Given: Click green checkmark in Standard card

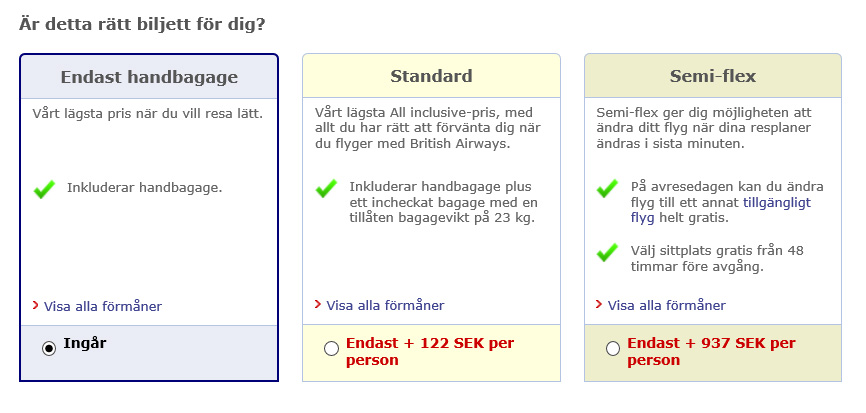Looking at the screenshot, I should (326, 189).
